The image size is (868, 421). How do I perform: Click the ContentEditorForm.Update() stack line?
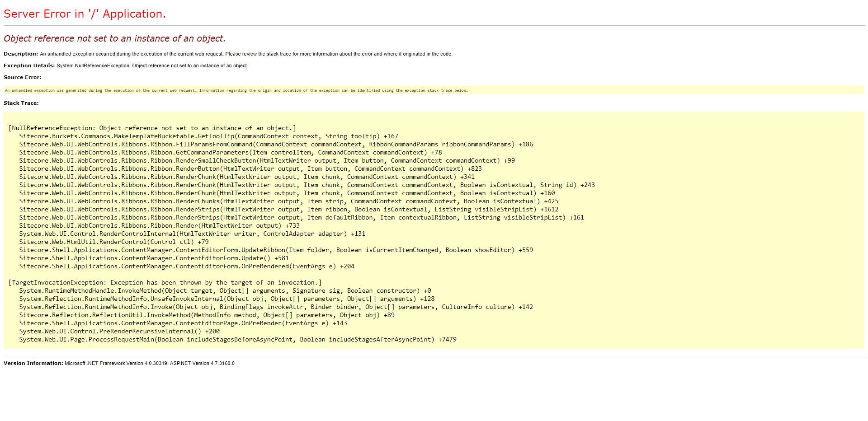point(154,258)
